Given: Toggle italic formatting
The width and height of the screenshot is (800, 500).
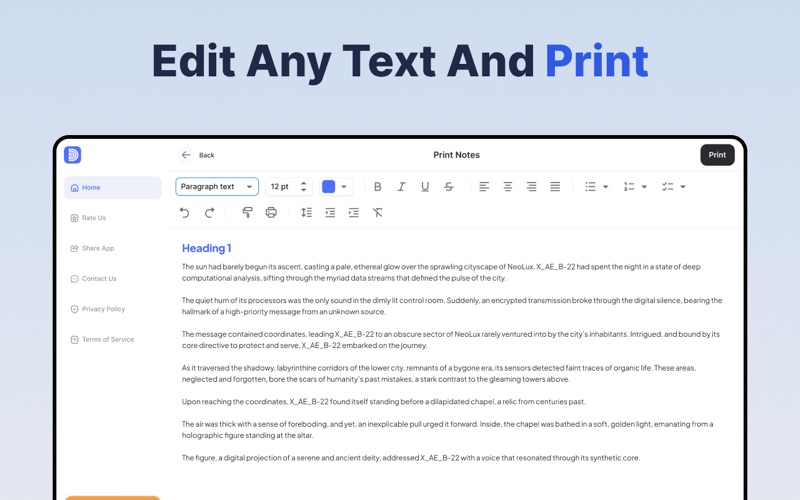Looking at the screenshot, I should [x=402, y=187].
